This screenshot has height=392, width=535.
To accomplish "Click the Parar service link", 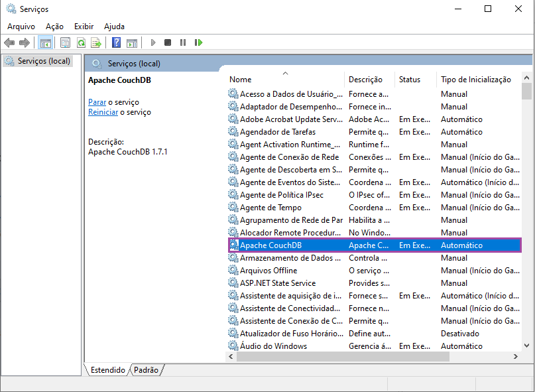I will click(97, 102).
